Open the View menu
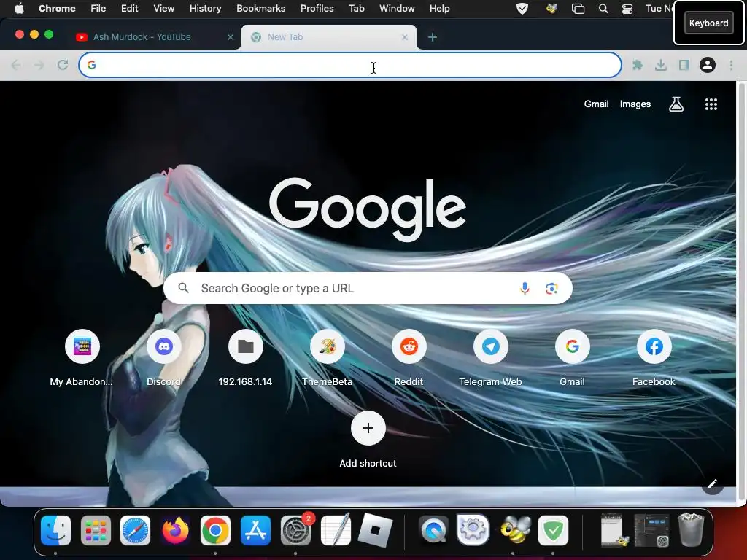 (164, 9)
